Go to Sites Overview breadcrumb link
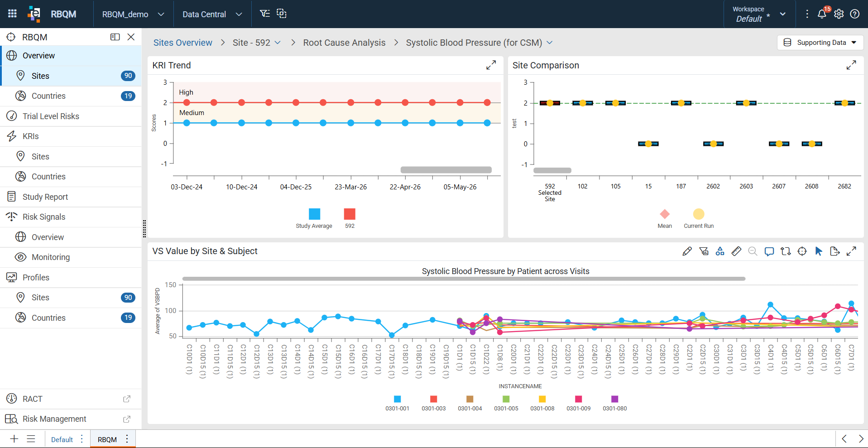This screenshot has width=868, height=448. [x=182, y=43]
